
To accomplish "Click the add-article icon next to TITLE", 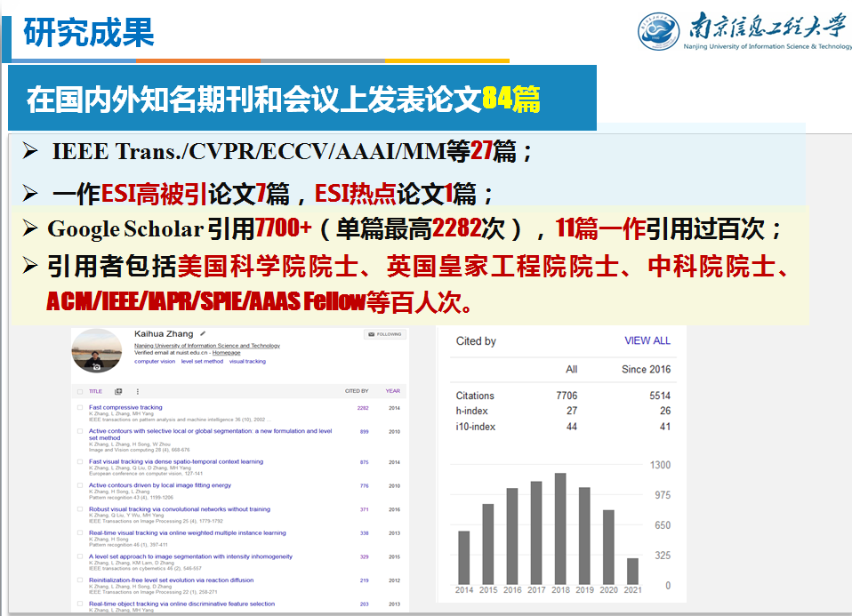I will tap(118, 391).
